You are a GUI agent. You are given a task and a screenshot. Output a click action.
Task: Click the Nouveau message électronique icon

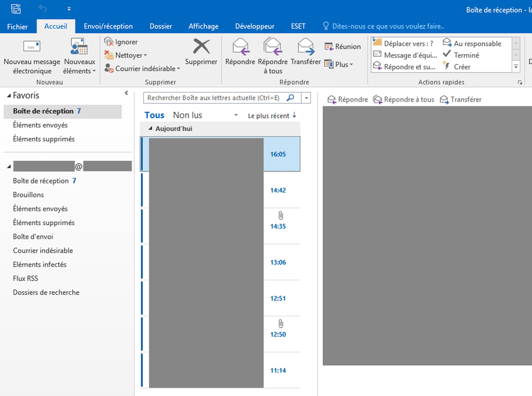tap(32, 46)
